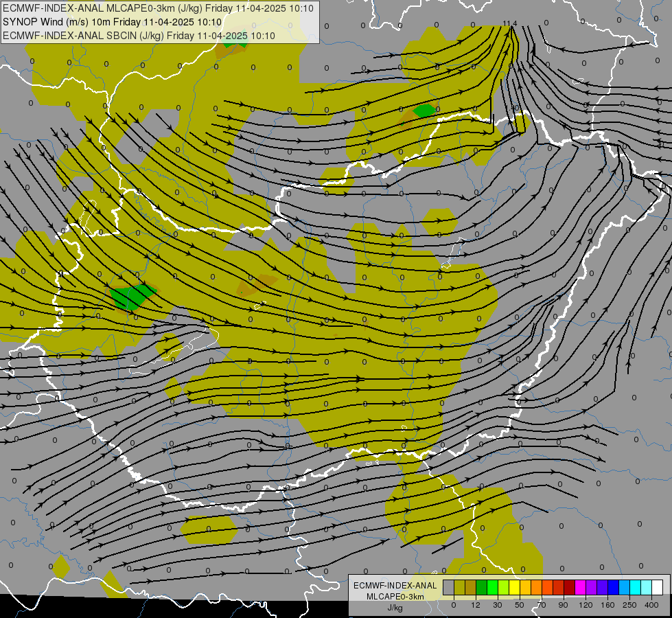672x618 pixels.
Task: Click the legend text MLCAPE0-3km
Action: [395, 597]
